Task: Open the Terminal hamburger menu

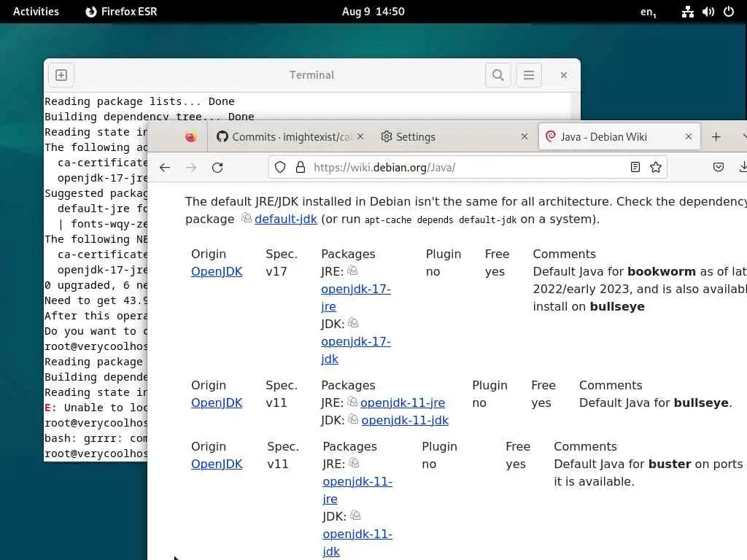Action: (529, 75)
